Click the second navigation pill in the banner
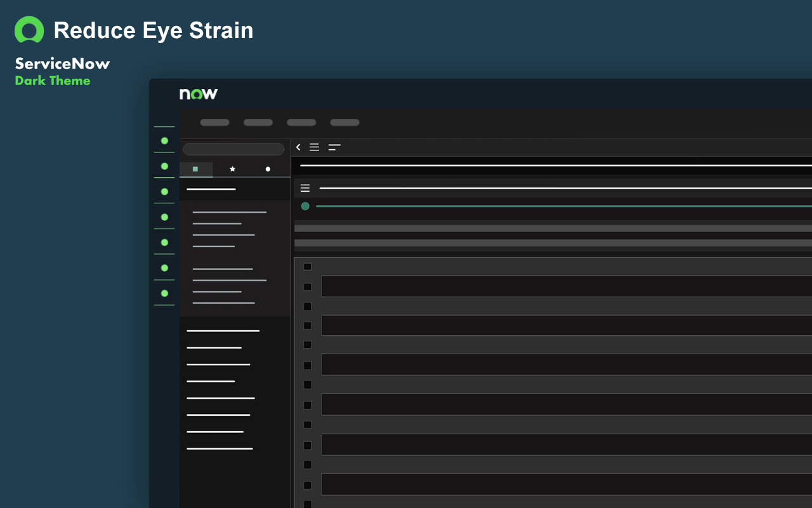This screenshot has width=812, height=508. pos(258,123)
